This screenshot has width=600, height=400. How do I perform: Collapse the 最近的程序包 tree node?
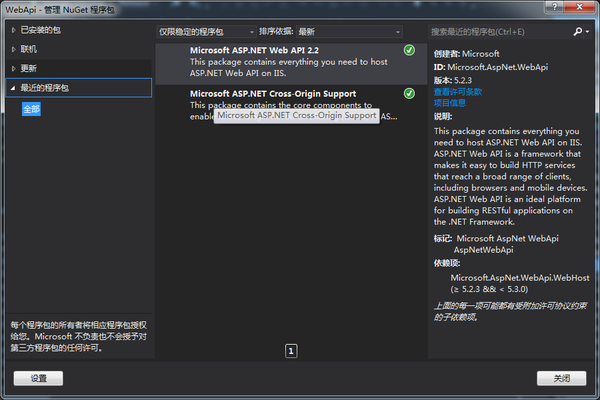pyautogui.click(x=13, y=88)
